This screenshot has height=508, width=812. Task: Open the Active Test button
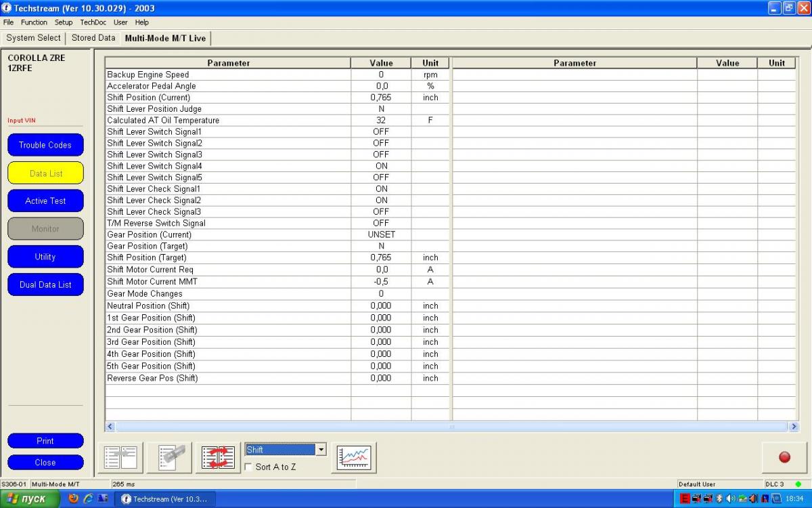coord(45,200)
